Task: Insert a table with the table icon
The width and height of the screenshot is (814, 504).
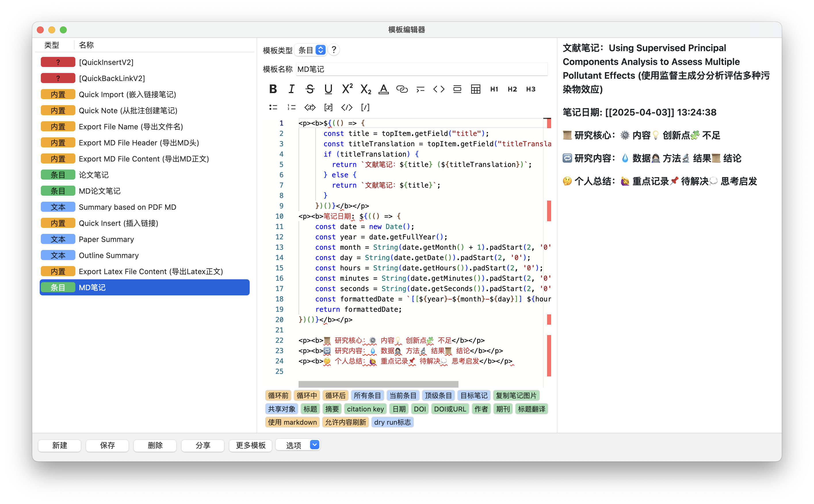Action: 475,89
